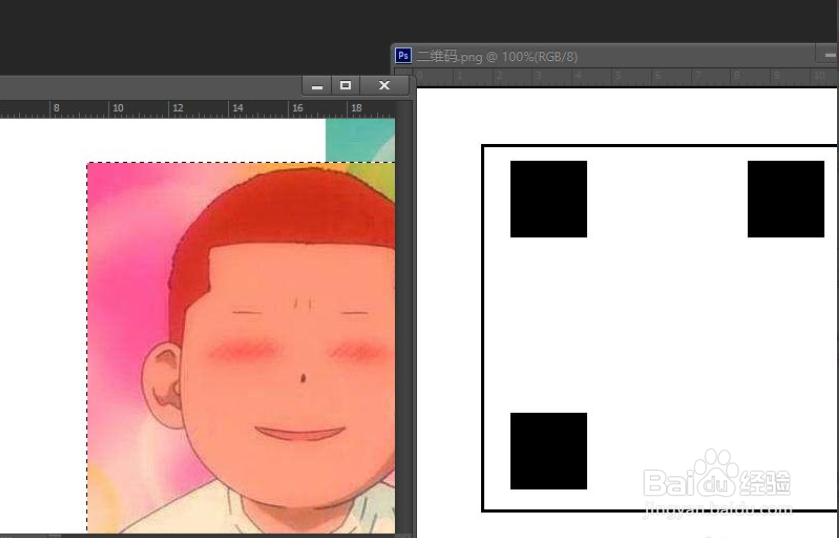Minimize the 二维码.png document window
Viewport: 839px width, 538px height.
pos(829,55)
